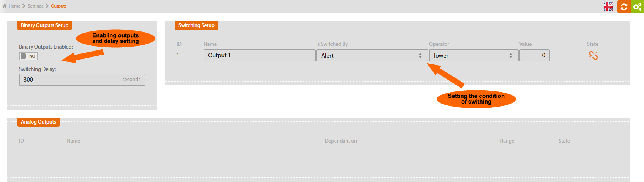Select the Switching Setup header
This screenshot has width=644, height=182.
tap(196, 25)
